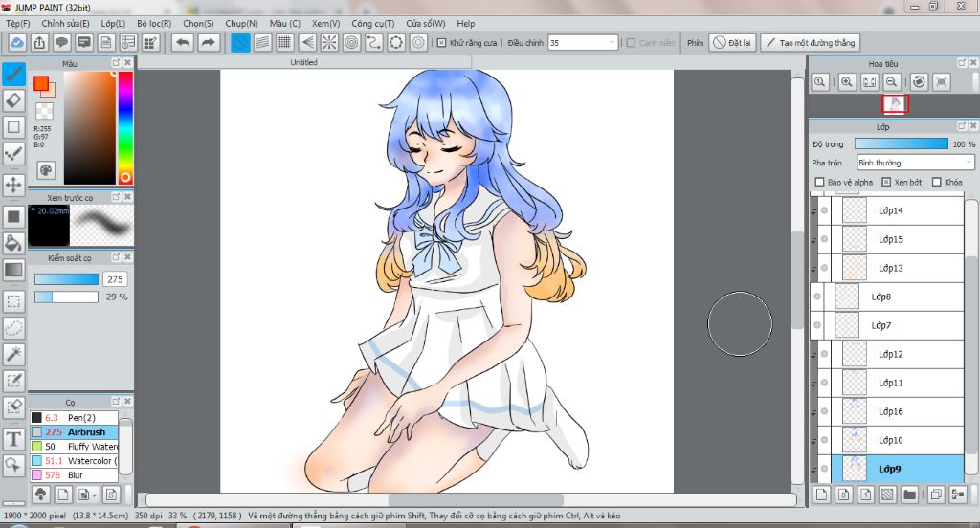This screenshot has width=980, height=528.
Task: Select the Move tool
Action: click(13, 185)
